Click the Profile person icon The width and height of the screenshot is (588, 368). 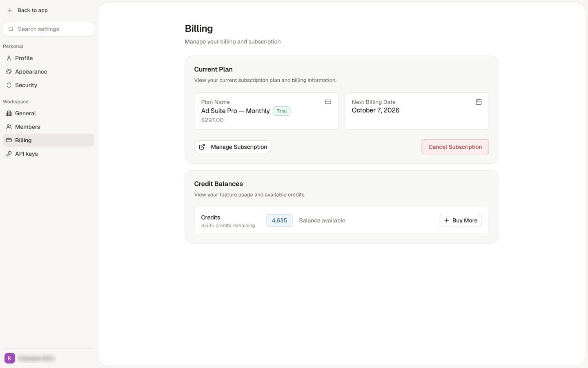(x=9, y=58)
